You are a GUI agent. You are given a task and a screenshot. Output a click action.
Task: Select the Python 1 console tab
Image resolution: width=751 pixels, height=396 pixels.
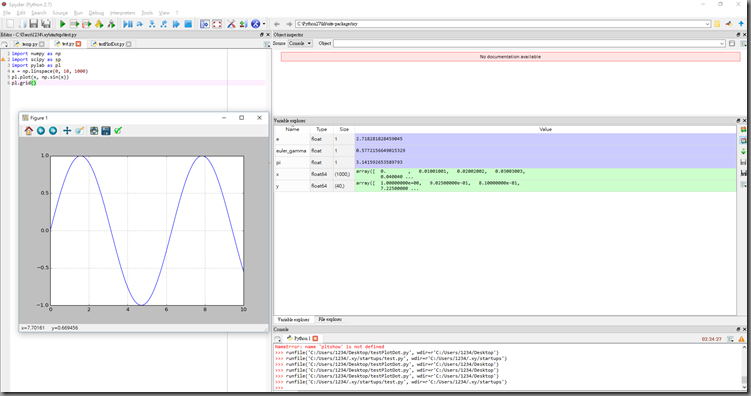coord(302,338)
